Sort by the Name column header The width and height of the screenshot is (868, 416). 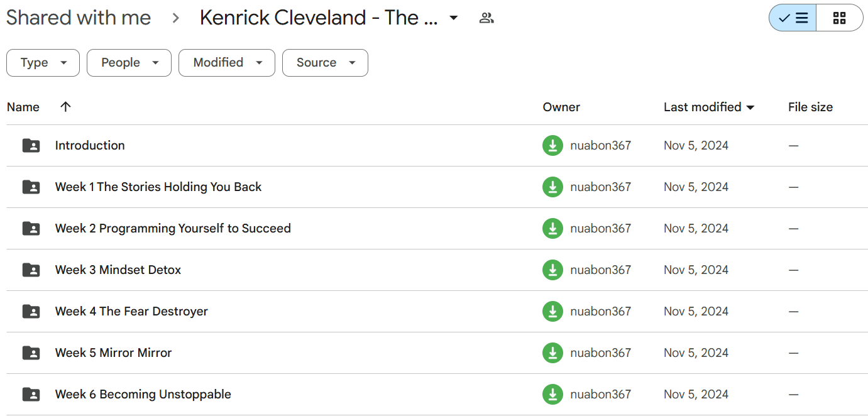coord(23,107)
